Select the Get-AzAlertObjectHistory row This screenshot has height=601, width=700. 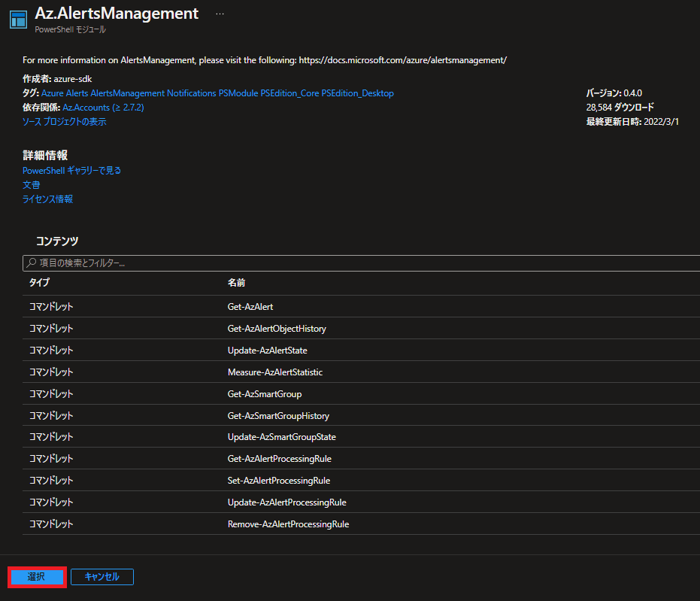pyautogui.click(x=361, y=329)
